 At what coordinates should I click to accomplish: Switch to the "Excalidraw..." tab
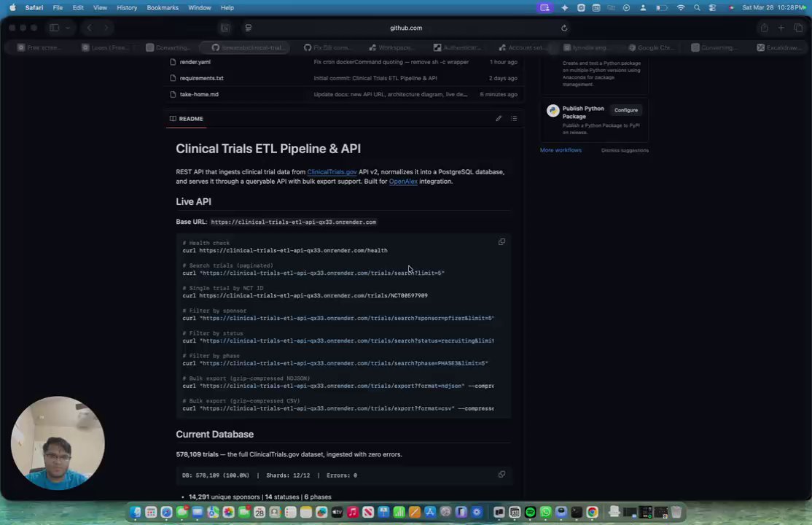point(779,47)
